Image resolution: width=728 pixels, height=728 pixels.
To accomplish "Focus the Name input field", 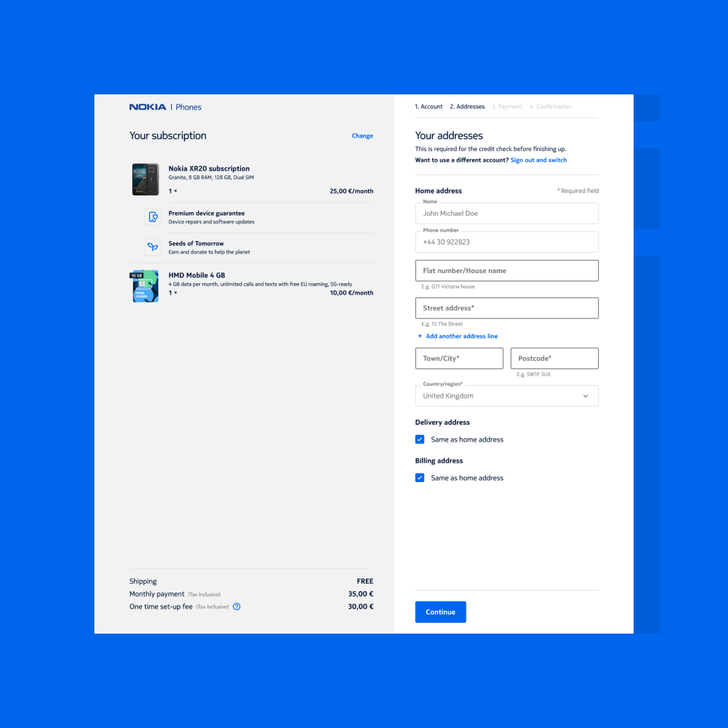I will tap(507, 214).
